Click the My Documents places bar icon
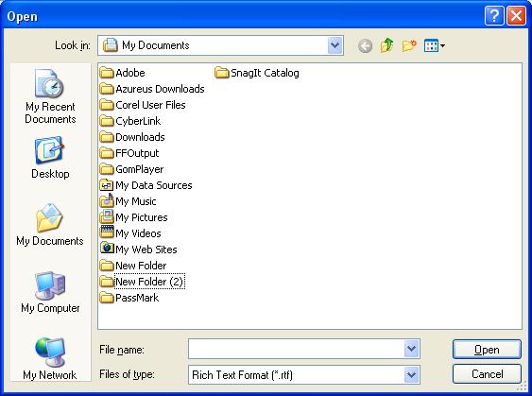The image size is (532, 396). [50, 225]
